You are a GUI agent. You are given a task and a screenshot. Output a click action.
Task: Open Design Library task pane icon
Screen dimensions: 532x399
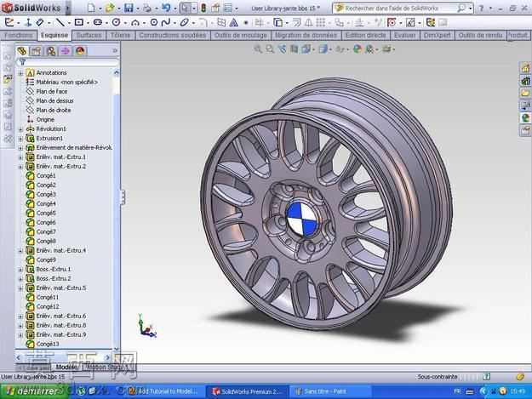click(x=525, y=81)
